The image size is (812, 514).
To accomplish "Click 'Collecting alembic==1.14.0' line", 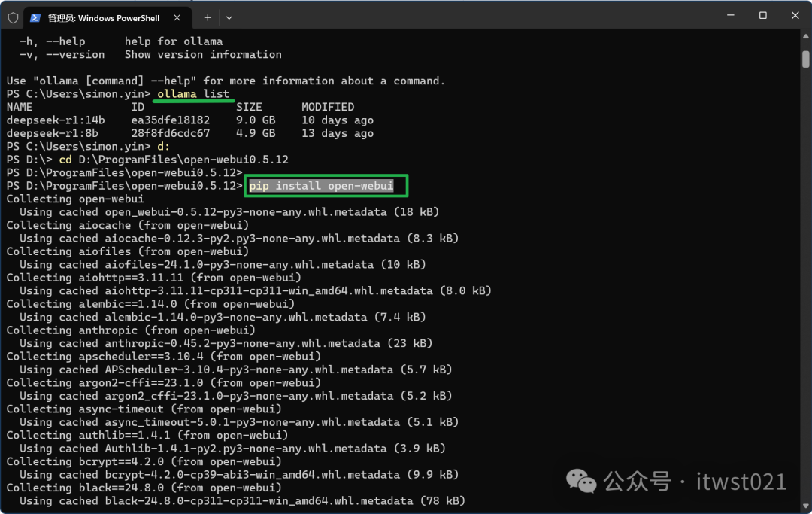I will [x=150, y=304].
